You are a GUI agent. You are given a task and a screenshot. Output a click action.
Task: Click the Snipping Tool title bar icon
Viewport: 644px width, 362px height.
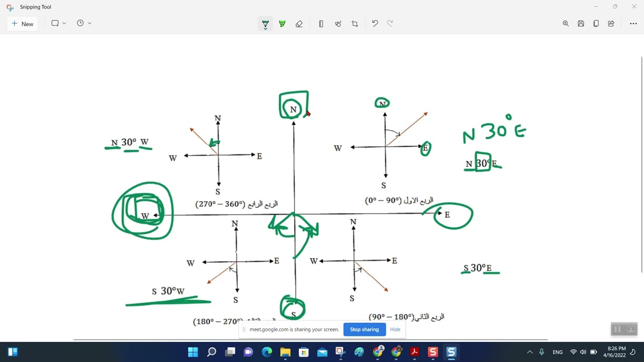[10, 7]
